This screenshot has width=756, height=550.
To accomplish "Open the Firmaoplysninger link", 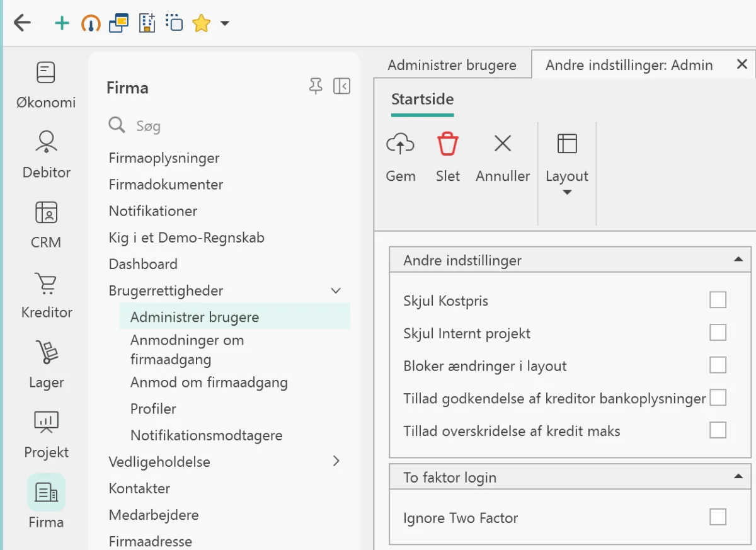I will tap(164, 158).
